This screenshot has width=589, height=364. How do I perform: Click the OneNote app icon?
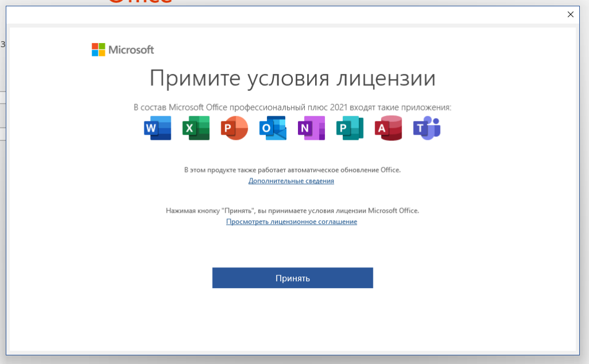click(311, 128)
